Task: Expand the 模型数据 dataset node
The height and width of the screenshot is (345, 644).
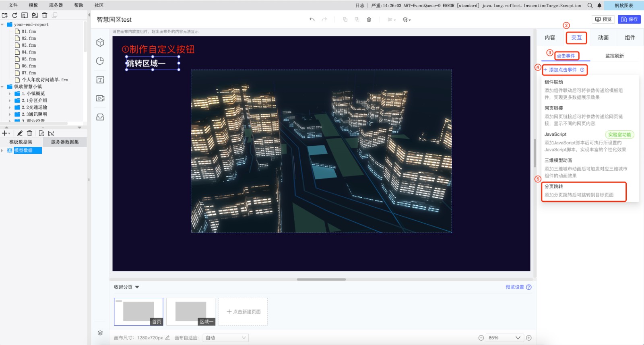Action: (2, 151)
